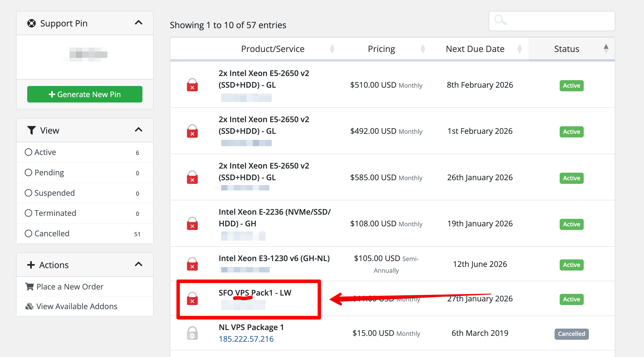Click the red lock icon for Xeon E-2236 server

coord(192,223)
